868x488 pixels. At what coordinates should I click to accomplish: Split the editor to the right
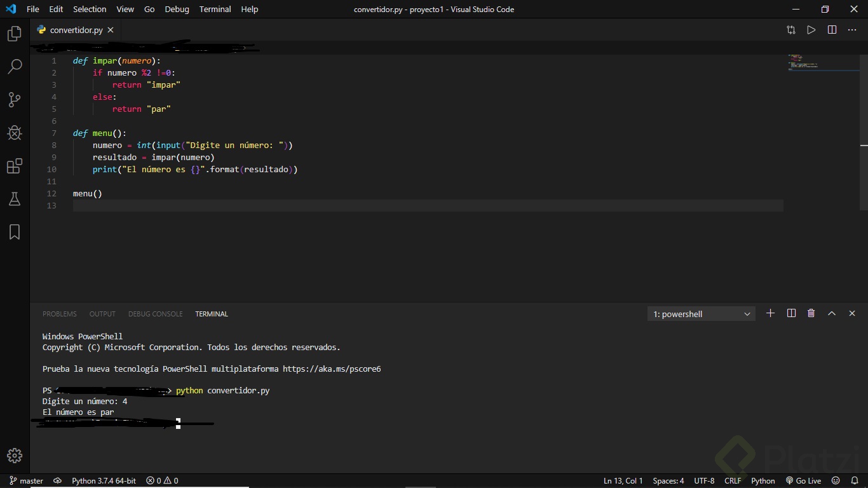tap(832, 30)
